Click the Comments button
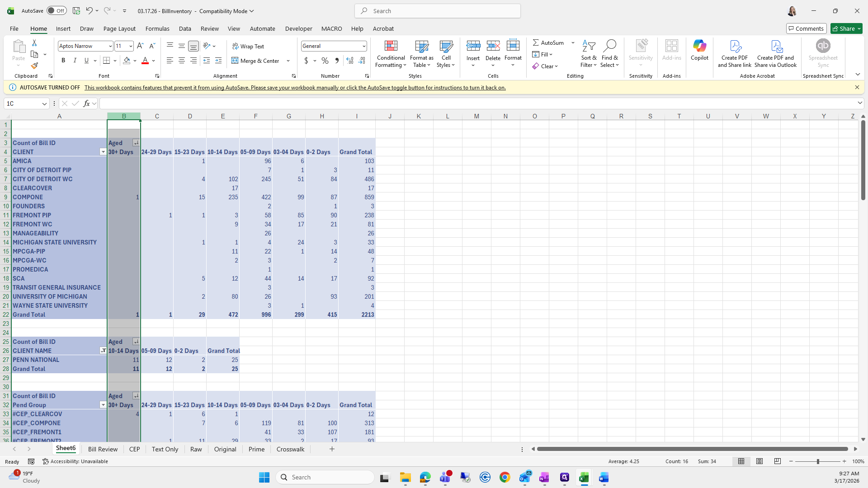868x488 pixels. tap(806, 28)
